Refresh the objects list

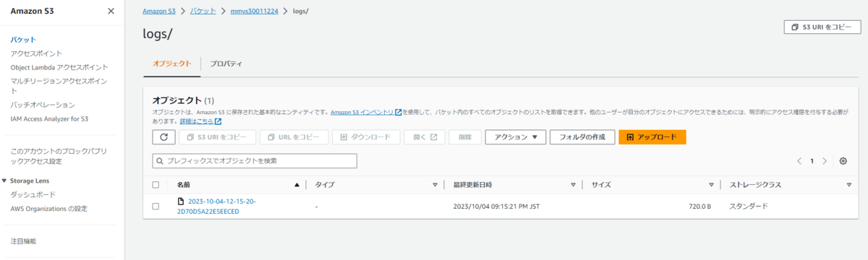163,136
